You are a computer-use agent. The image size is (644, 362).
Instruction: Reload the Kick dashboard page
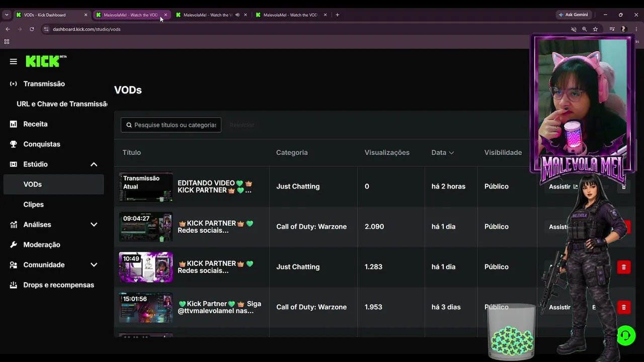[32, 29]
